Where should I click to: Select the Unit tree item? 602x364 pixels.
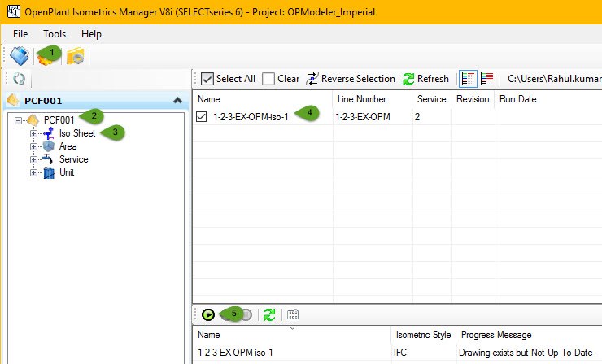click(x=67, y=172)
